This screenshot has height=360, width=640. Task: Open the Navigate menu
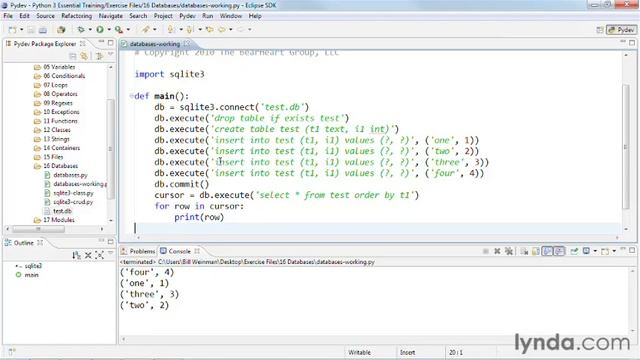pyautogui.click(x=111, y=16)
